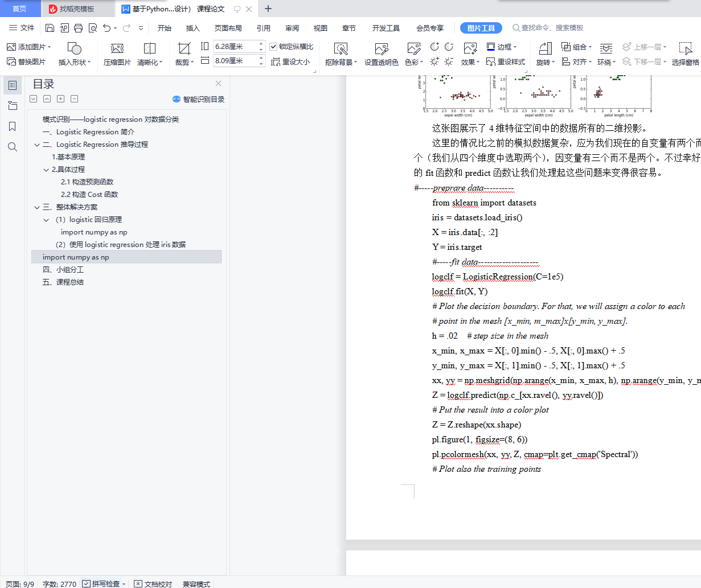The width and height of the screenshot is (701, 588).
Task: Click Set Transparent Color (设置透明色)
Action: point(382,55)
